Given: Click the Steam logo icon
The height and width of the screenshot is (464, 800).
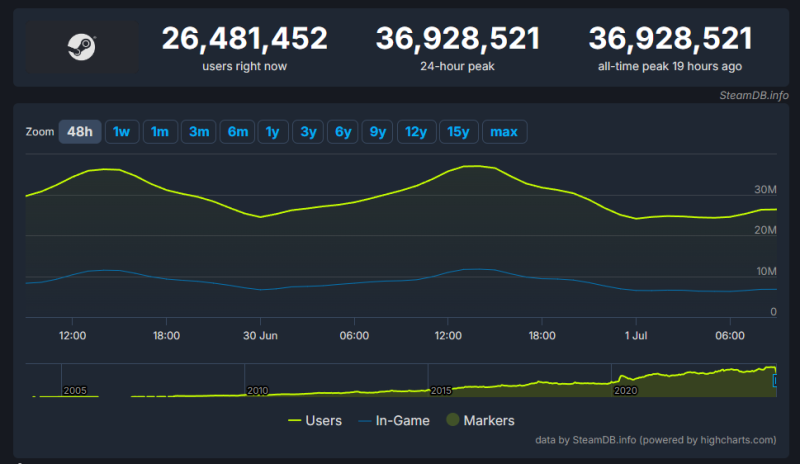Looking at the screenshot, I should 80,45.
